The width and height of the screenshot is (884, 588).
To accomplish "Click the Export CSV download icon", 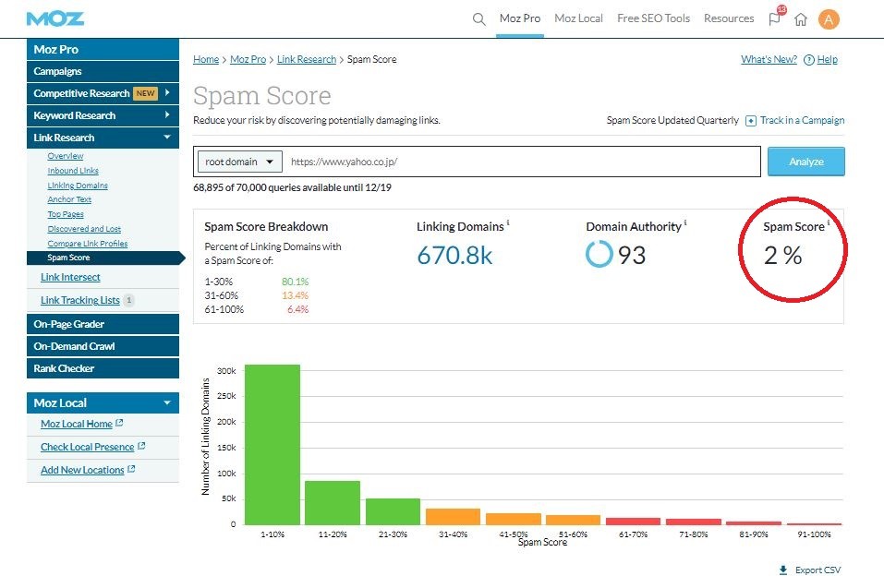I will click(783, 570).
